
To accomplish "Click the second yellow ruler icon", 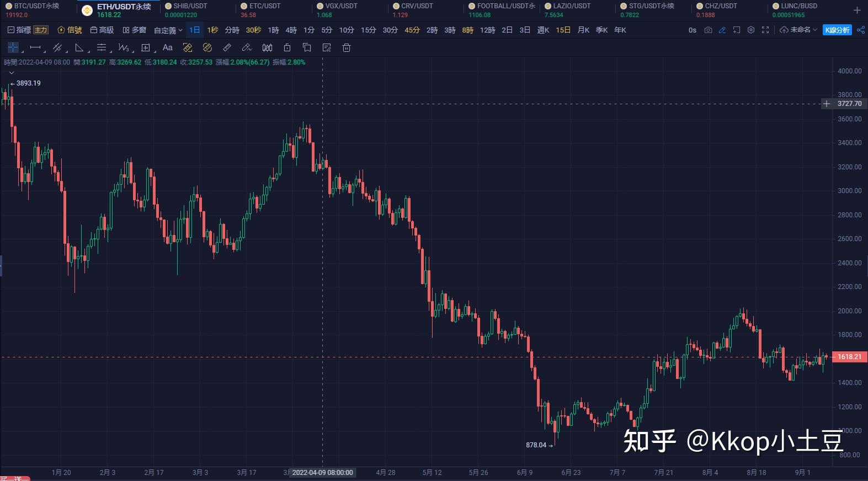I will 207,47.
